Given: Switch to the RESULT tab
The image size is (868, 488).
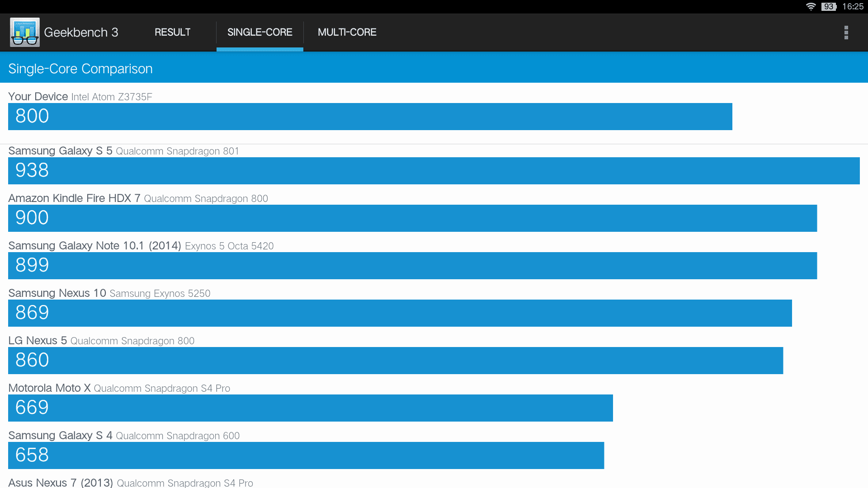Looking at the screenshot, I should [x=172, y=32].
